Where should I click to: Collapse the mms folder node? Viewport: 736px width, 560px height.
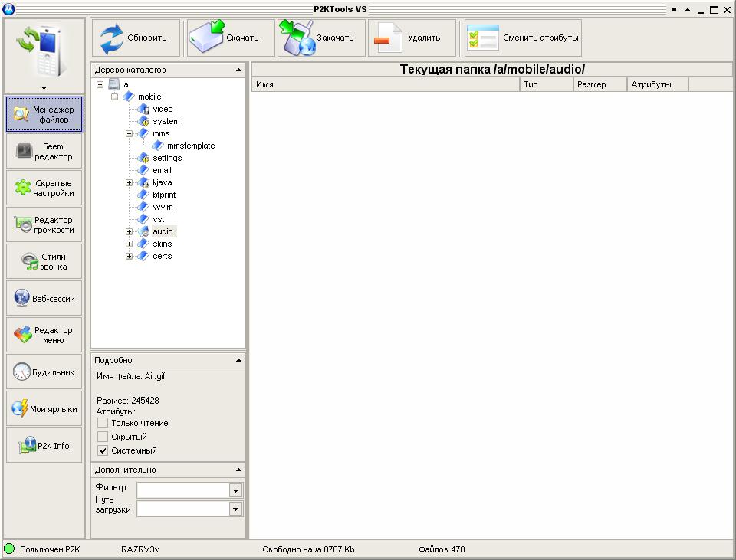tap(129, 133)
